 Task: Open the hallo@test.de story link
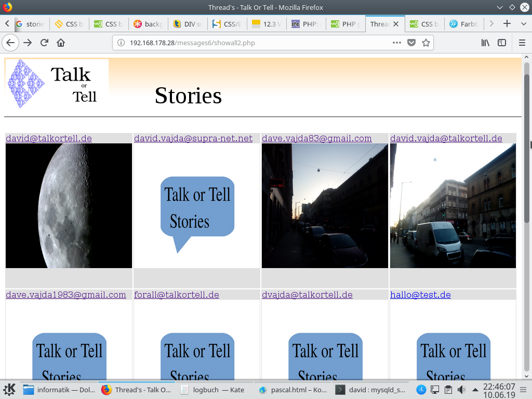[x=420, y=295]
